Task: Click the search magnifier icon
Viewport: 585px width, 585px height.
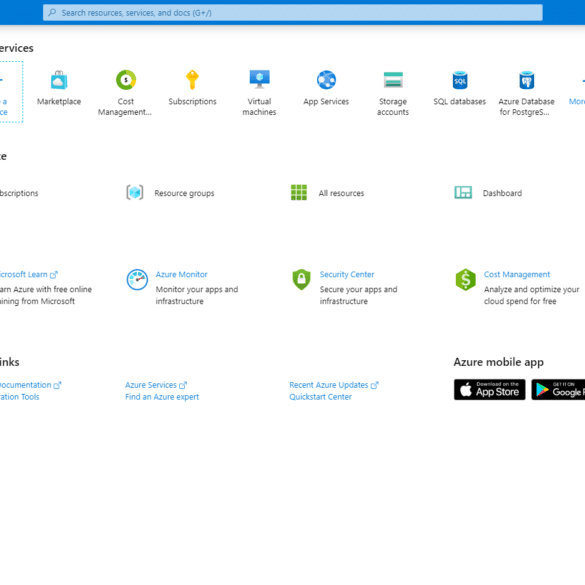Action: (52, 13)
